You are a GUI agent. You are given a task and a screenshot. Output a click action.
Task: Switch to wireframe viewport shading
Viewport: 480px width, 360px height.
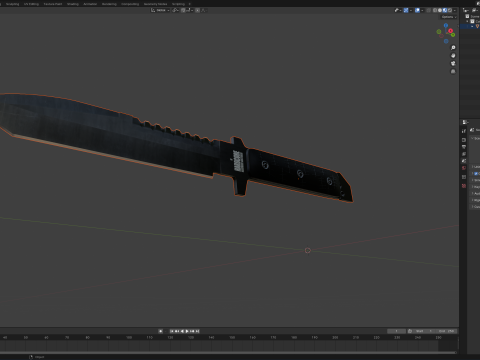pos(435,10)
